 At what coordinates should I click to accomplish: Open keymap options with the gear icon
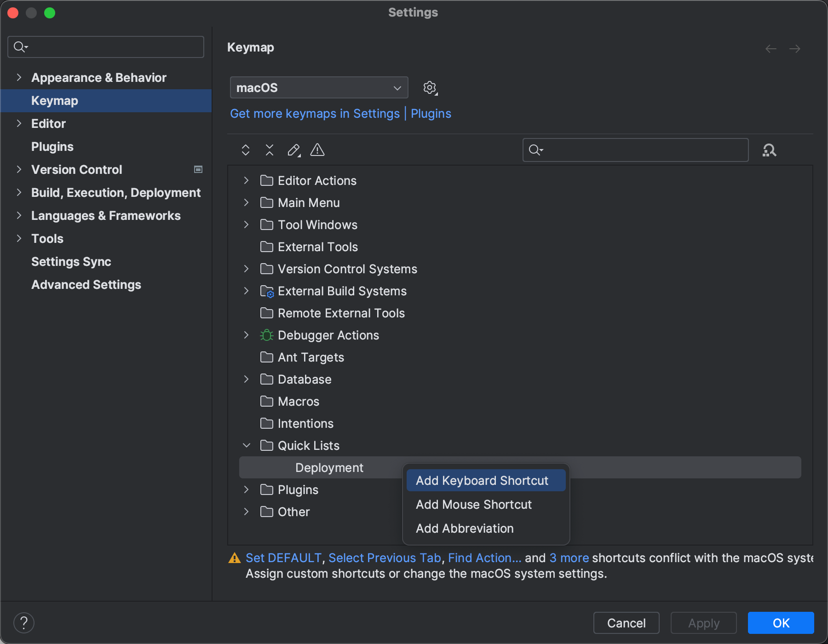tap(430, 87)
